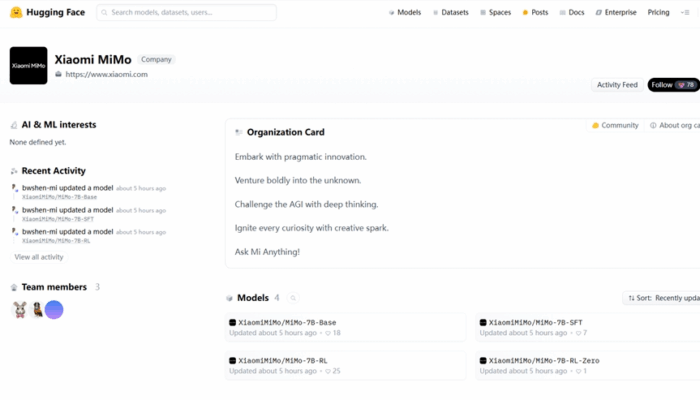Open the Posts navigation item
Screen dimensions: 700x400
click(x=535, y=12)
